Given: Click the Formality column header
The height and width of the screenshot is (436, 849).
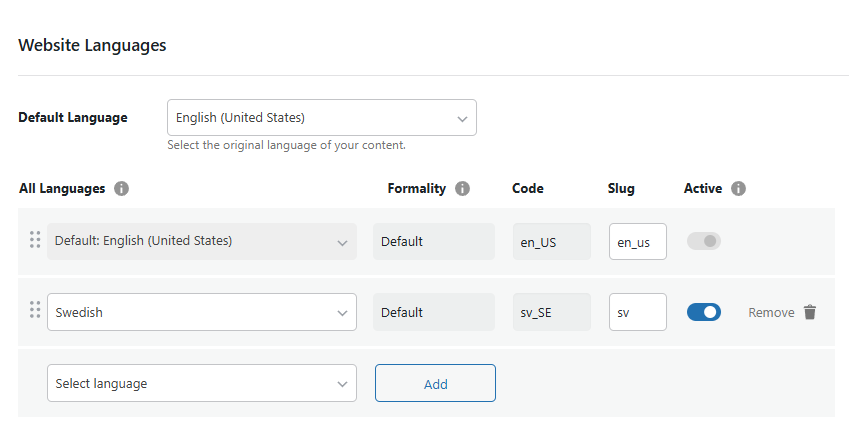Looking at the screenshot, I should point(416,188).
